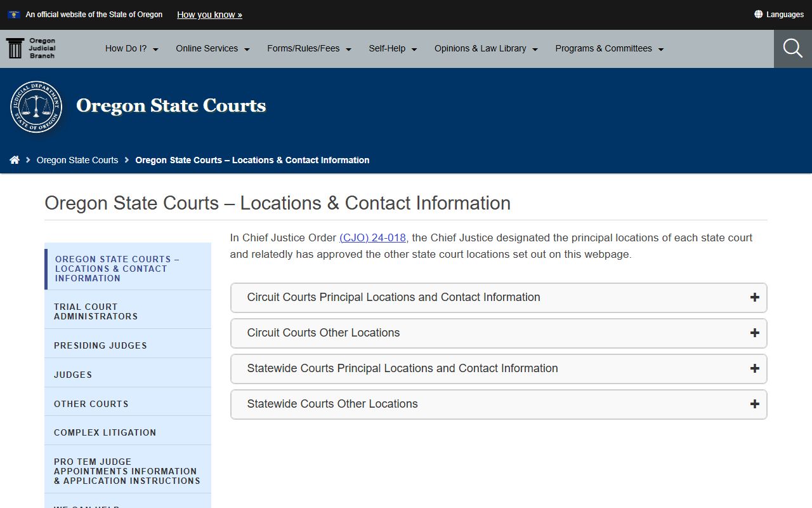Screen dimensions: 812x508
Task: Click plus icon on Circuit Courts Principal Locations
Action: tap(754, 297)
